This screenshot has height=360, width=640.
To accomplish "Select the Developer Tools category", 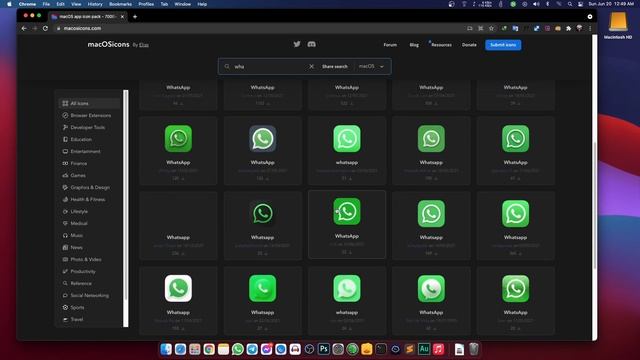I will 90,127.
